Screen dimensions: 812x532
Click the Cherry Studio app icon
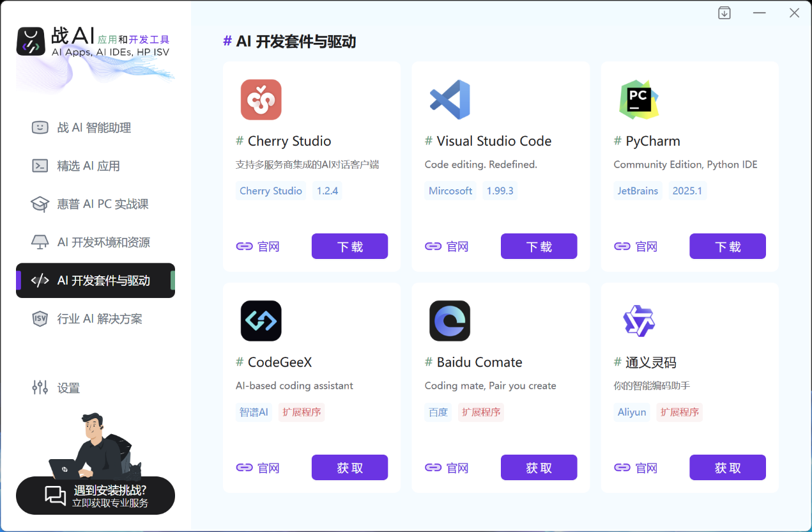tap(261, 100)
